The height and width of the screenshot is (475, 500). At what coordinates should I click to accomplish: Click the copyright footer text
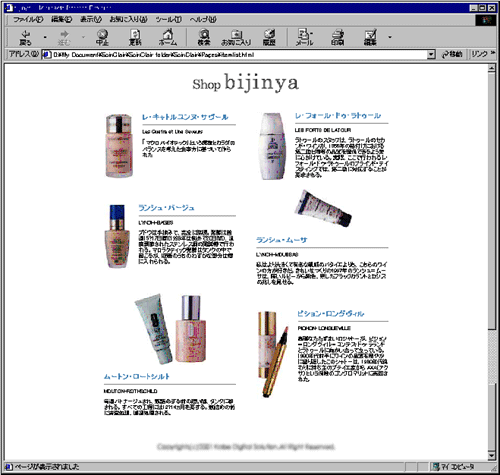point(246,447)
